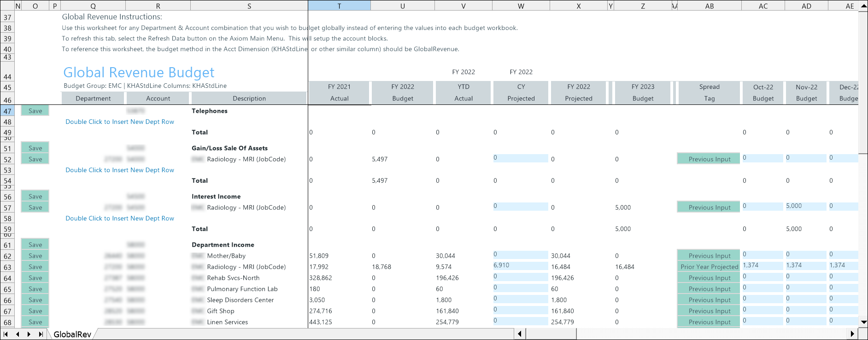Open Spread Tag for Gift Shop row

(709, 311)
